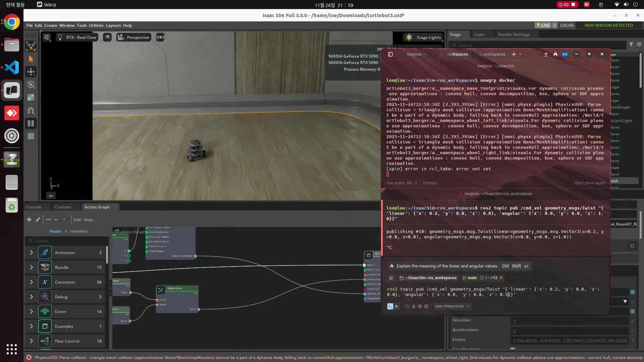Click Don't show again in terminal banner
Screen dimensions: 644x362
point(590,183)
